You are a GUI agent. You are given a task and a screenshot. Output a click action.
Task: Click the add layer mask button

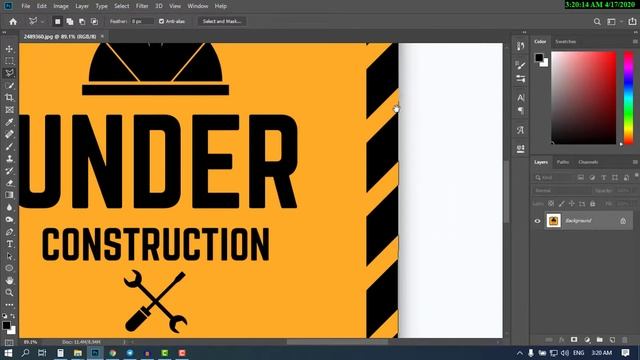click(x=574, y=340)
